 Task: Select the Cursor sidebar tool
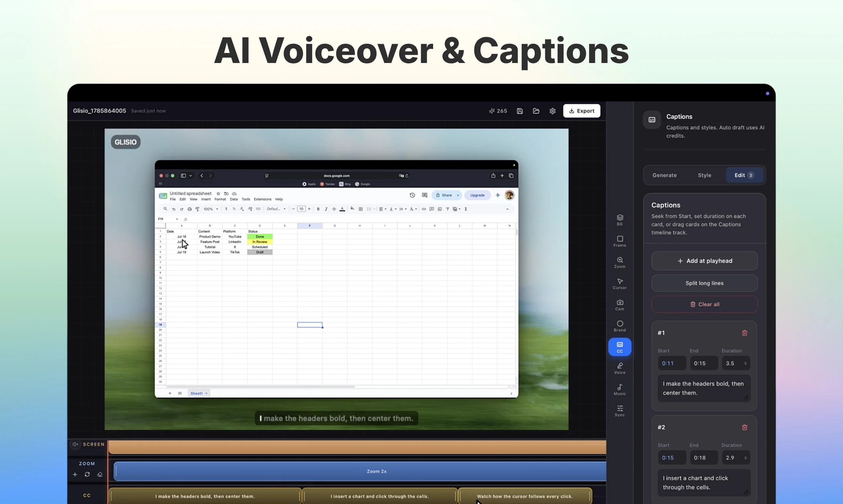(x=620, y=283)
